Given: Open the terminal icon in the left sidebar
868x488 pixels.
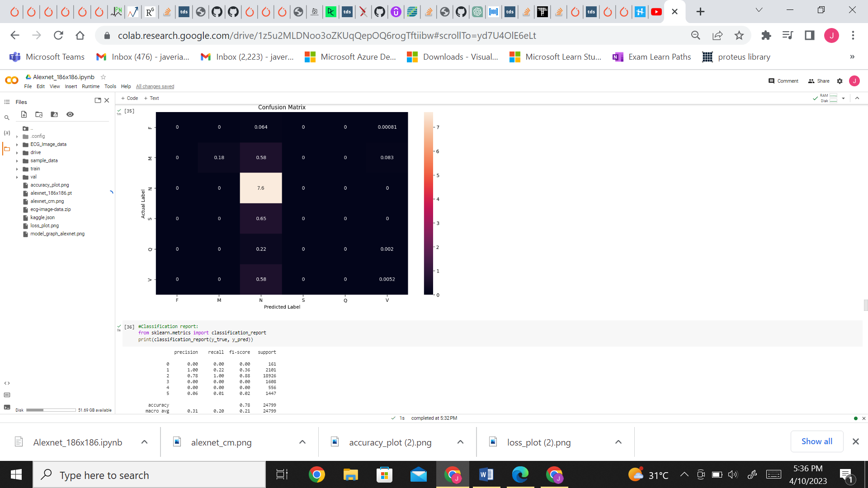Looking at the screenshot, I should (x=7, y=407).
